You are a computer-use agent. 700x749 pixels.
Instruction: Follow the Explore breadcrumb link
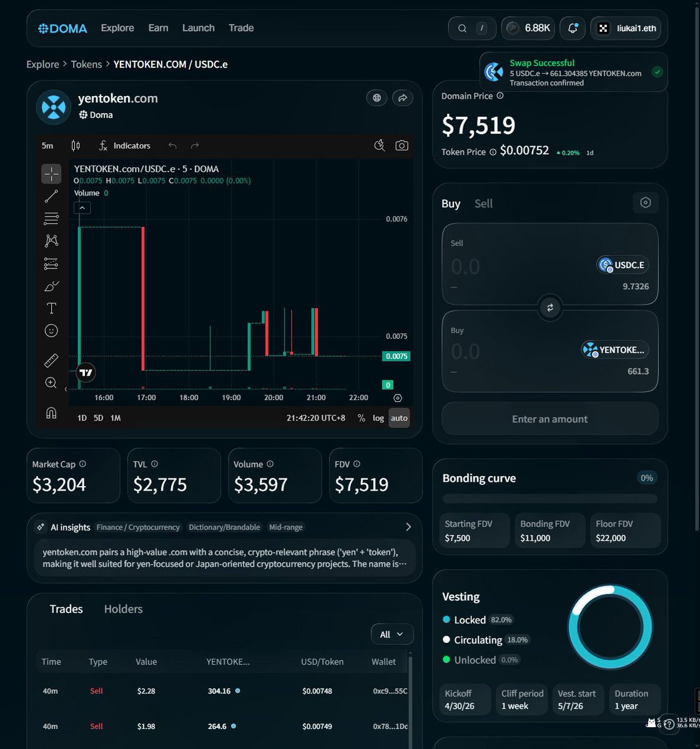pos(42,64)
